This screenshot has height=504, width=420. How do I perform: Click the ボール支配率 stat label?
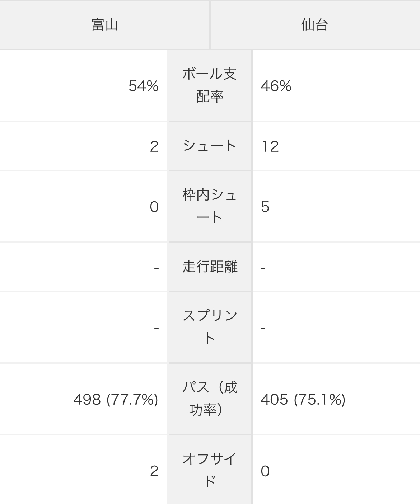210,85
